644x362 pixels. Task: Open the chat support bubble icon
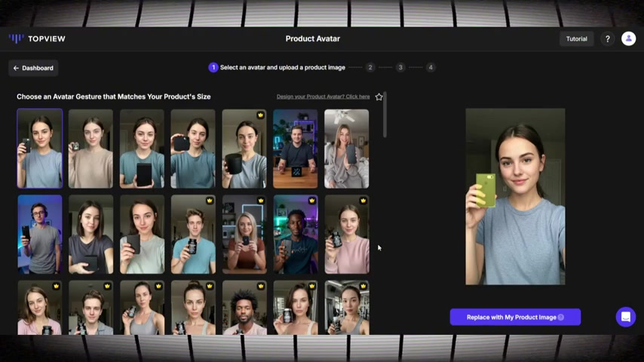625,317
